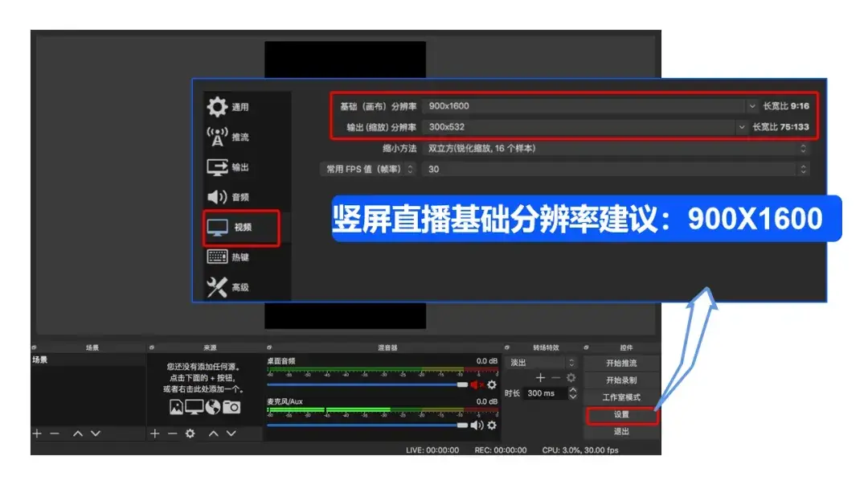868x485 pixels.
Task: Click 开始录制 to start recording
Action: pos(621,380)
